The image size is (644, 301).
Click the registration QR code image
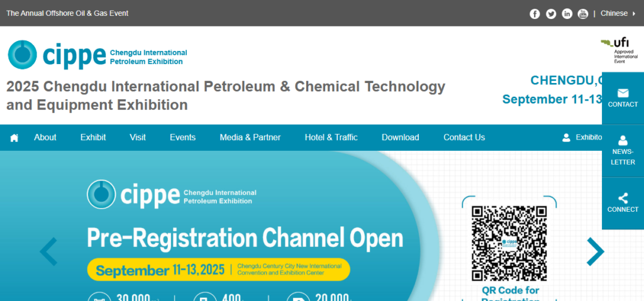point(509,243)
